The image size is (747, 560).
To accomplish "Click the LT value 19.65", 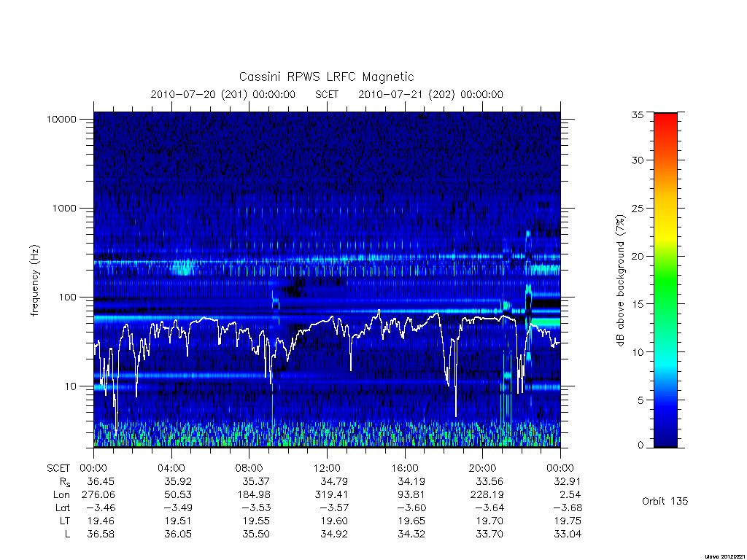I will coord(412,521).
